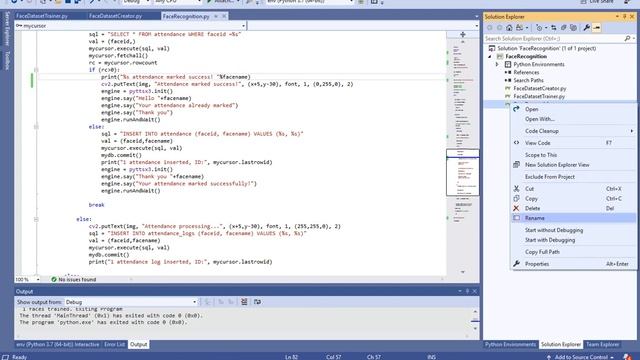Choose New Solution Explorer View
This screenshot has height=360, width=640.
pos(573,165)
